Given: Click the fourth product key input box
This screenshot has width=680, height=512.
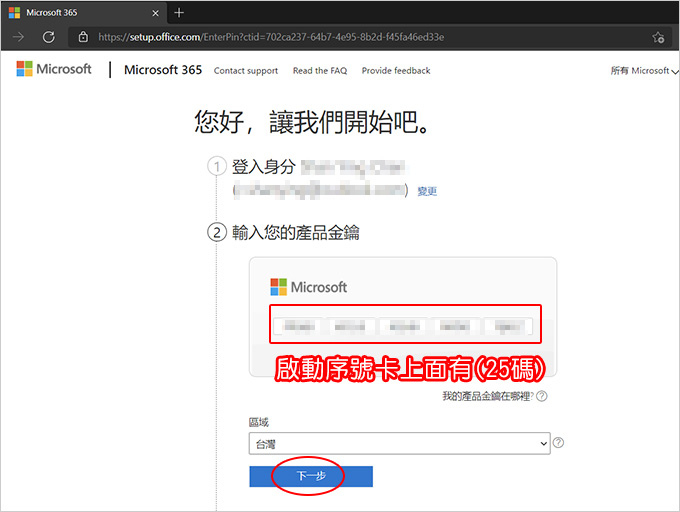Looking at the screenshot, I should (x=455, y=326).
